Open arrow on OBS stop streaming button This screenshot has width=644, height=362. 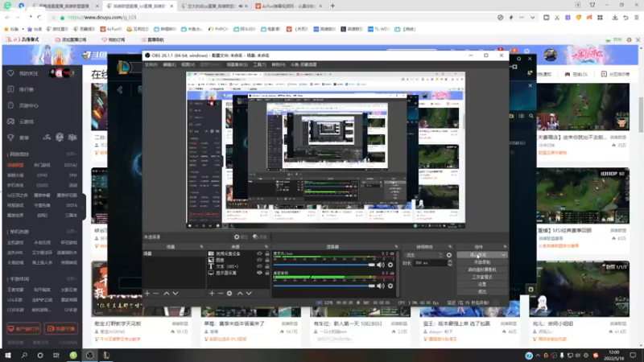(503, 255)
